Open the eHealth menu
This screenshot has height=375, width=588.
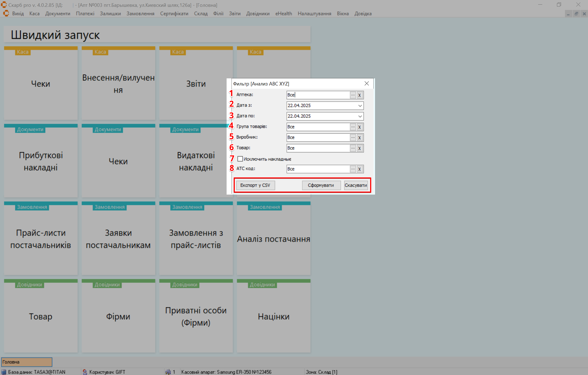284,14
